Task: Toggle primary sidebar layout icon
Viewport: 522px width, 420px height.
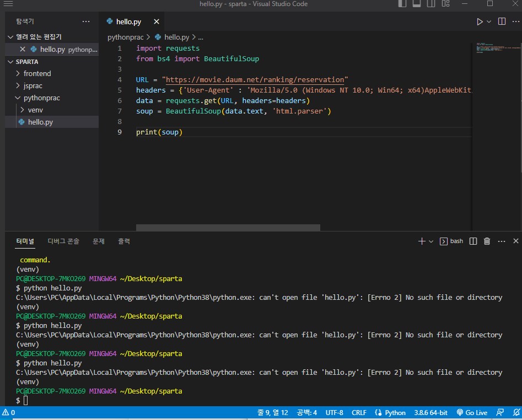Action: click(402, 4)
